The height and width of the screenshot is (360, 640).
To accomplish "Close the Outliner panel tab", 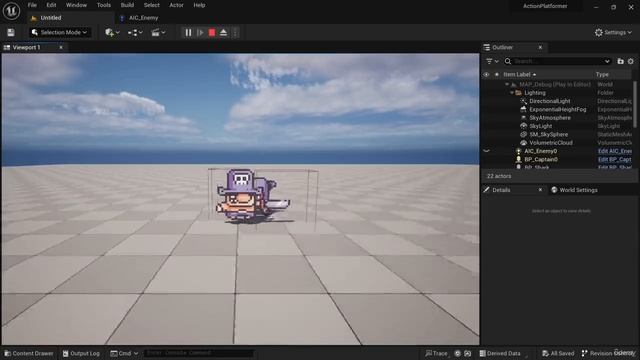I will (x=540, y=47).
